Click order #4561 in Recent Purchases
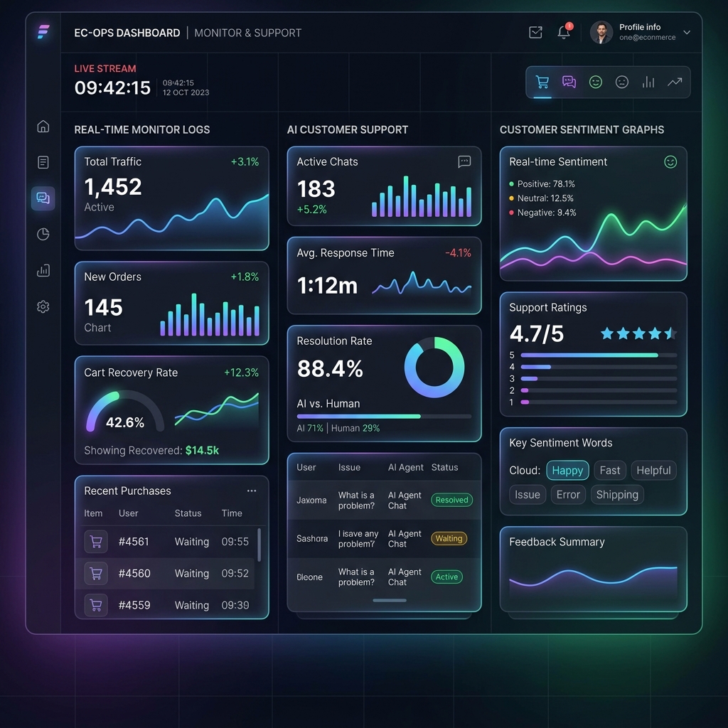The width and height of the screenshot is (728, 728). pos(134,541)
